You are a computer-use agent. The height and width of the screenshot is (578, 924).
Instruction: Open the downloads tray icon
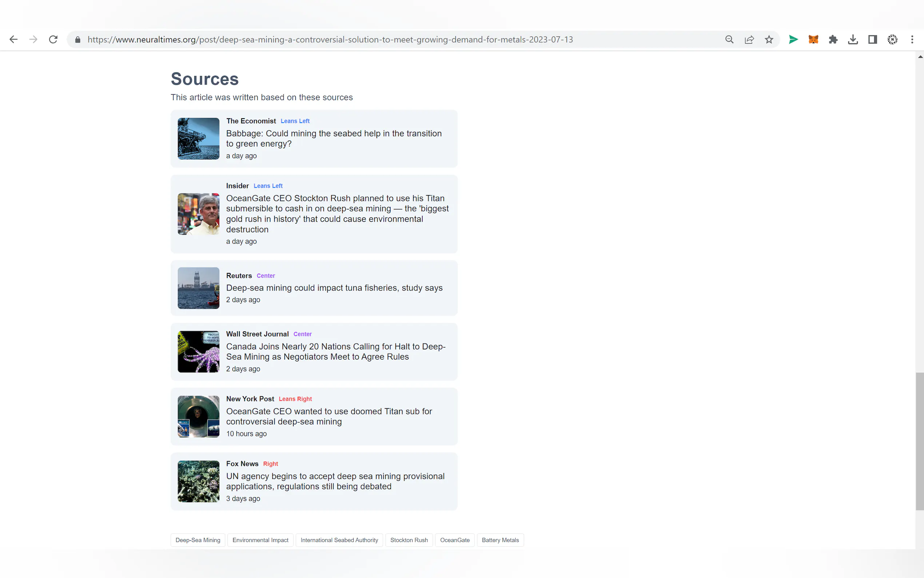[853, 39]
